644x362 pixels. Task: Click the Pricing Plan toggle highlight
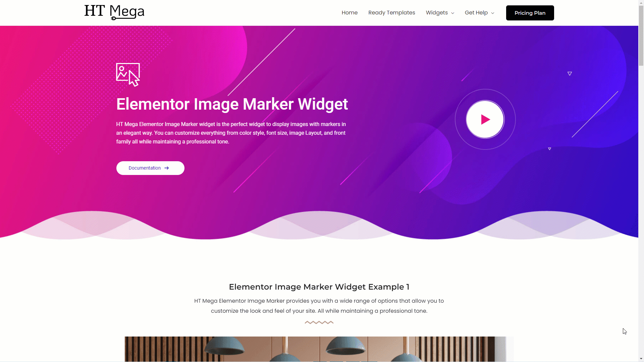point(530,13)
